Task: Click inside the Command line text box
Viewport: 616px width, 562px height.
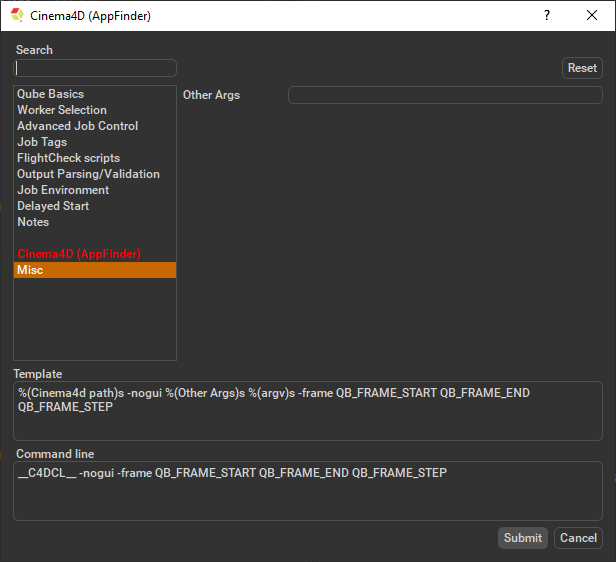Action: 308,491
